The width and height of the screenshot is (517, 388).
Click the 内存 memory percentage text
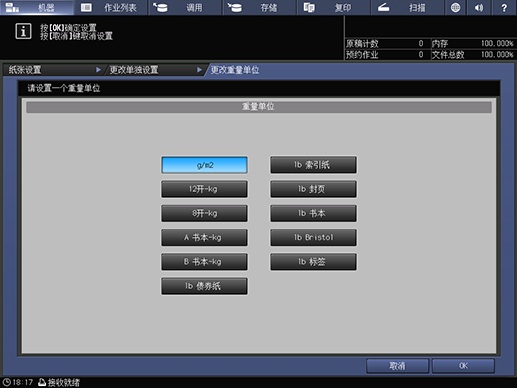[x=497, y=44]
